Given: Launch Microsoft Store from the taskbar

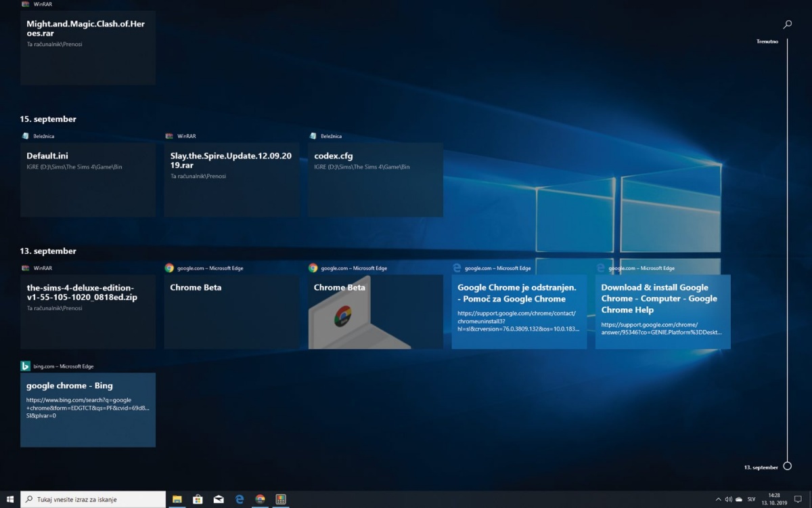Looking at the screenshot, I should 198,499.
